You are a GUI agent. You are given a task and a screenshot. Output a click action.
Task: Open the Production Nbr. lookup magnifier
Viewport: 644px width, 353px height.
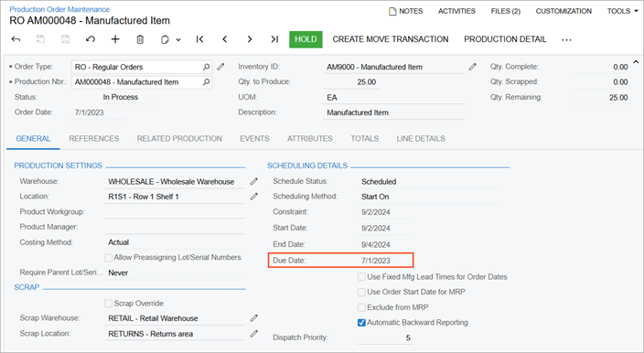pos(206,82)
